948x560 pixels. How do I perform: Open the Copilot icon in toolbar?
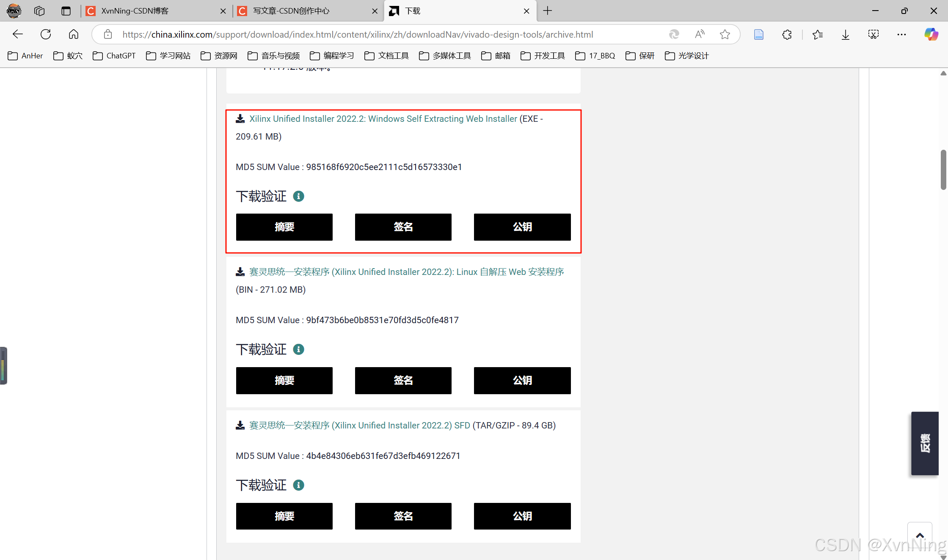pos(931,34)
